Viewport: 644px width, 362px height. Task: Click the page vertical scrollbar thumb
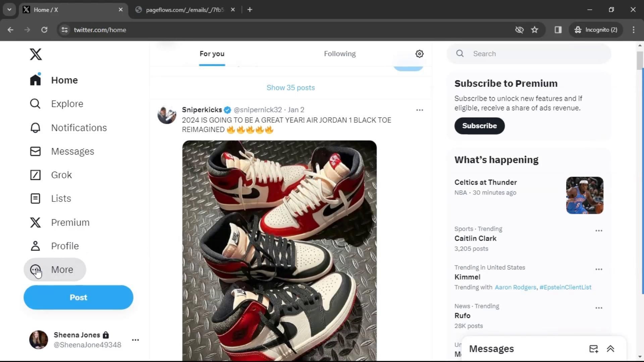coord(640,60)
